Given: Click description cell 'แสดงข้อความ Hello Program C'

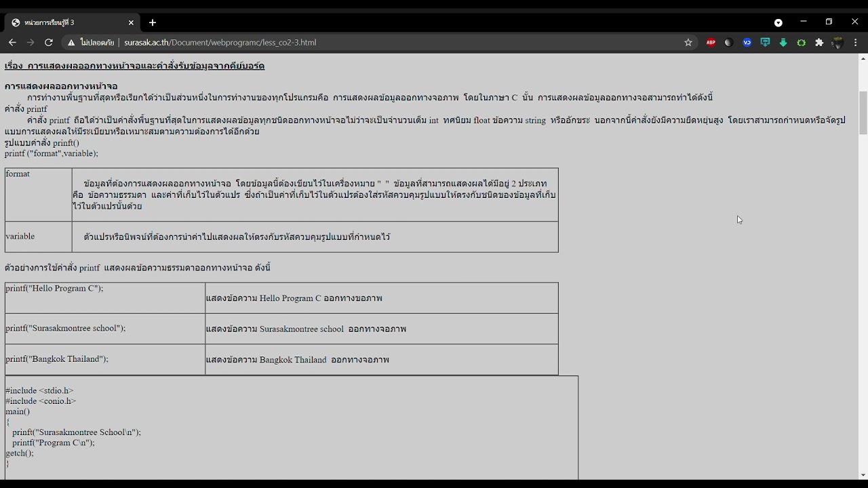Looking at the screenshot, I should [382, 298].
